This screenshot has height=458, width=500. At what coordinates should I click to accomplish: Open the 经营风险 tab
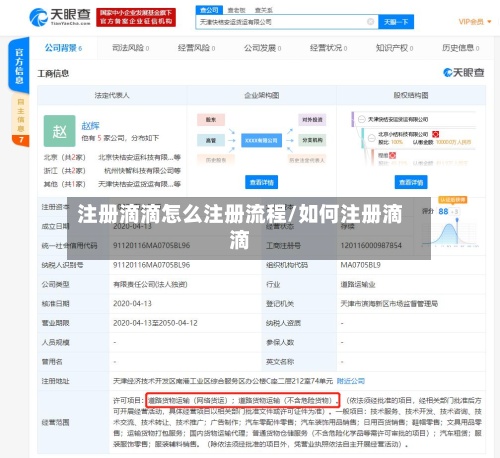[x=196, y=48]
